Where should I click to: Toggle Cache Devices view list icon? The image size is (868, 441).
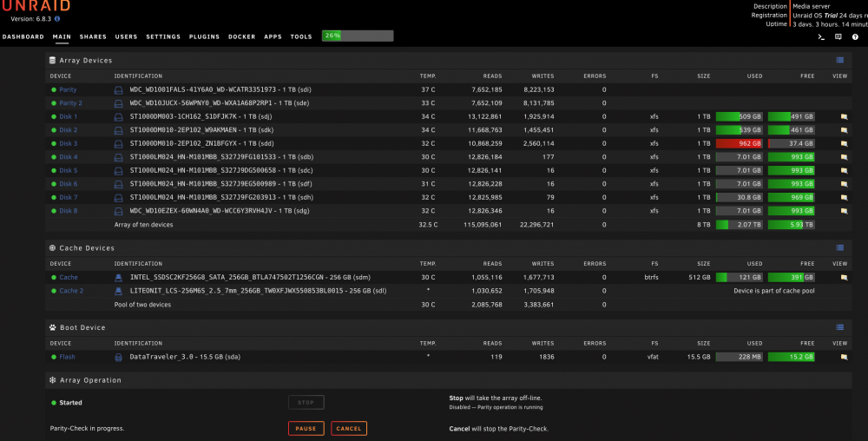839,247
